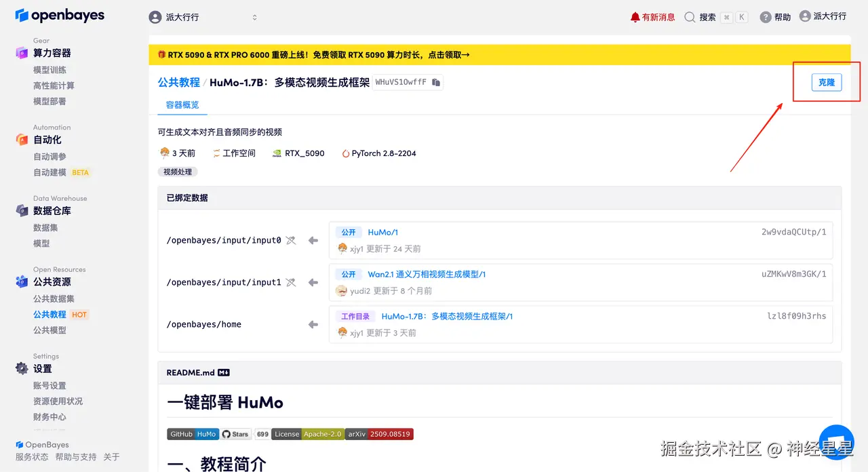Open the 公共资源 section icon
868x472 pixels.
pyautogui.click(x=22, y=281)
